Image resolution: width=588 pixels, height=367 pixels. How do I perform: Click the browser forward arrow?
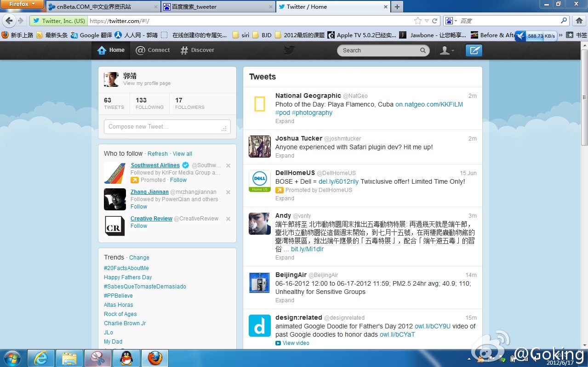pyautogui.click(x=21, y=21)
